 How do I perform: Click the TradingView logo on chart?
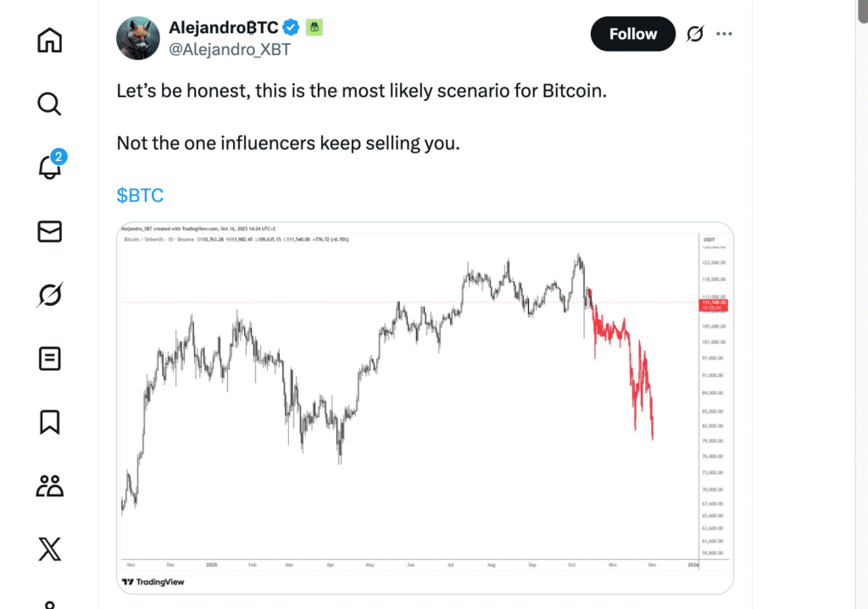pos(153,582)
